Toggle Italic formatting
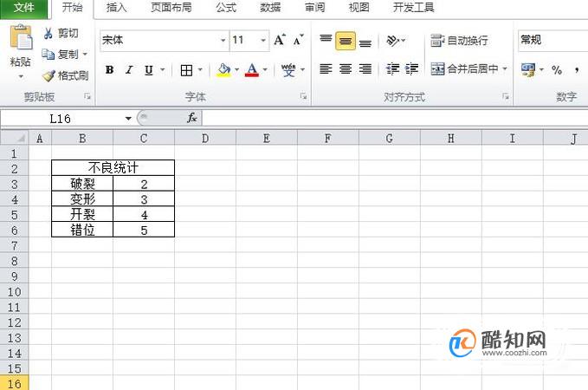Image resolution: width=588 pixels, height=390 pixels. click(x=129, y=70)
